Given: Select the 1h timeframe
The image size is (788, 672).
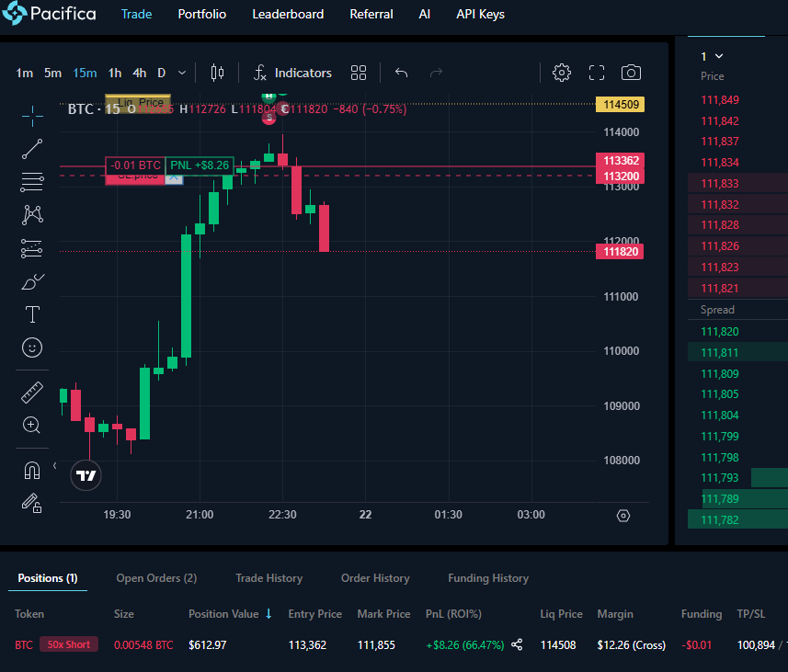Looking at the screenshot, I should click(115, 73).
